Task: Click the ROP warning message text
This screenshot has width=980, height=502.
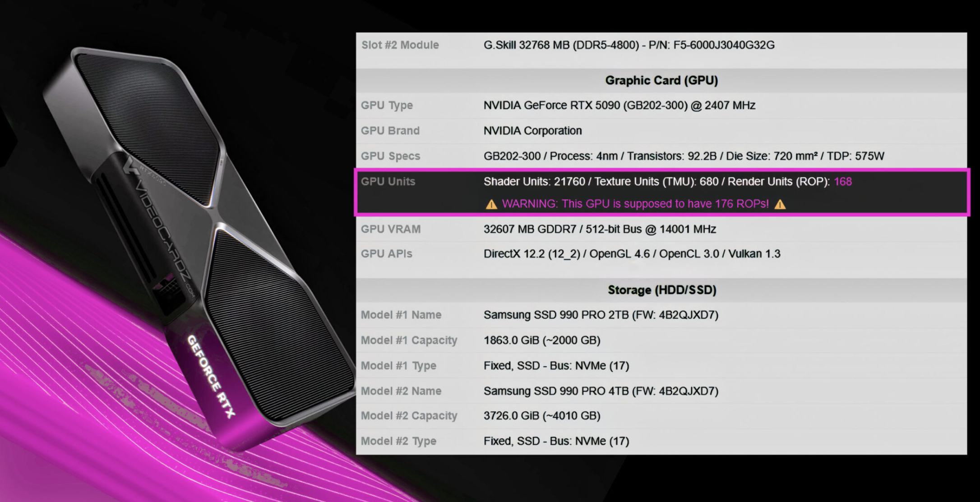Action: 635,204
